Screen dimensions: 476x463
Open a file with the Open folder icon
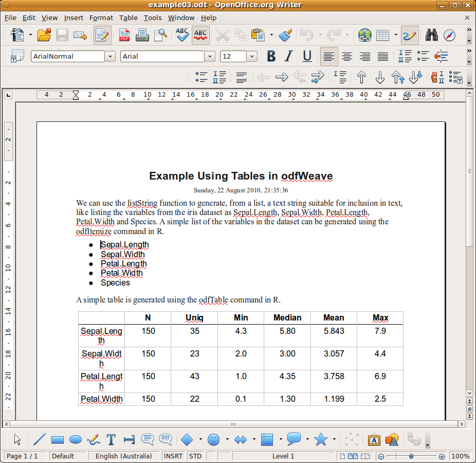tap(44, 35)
